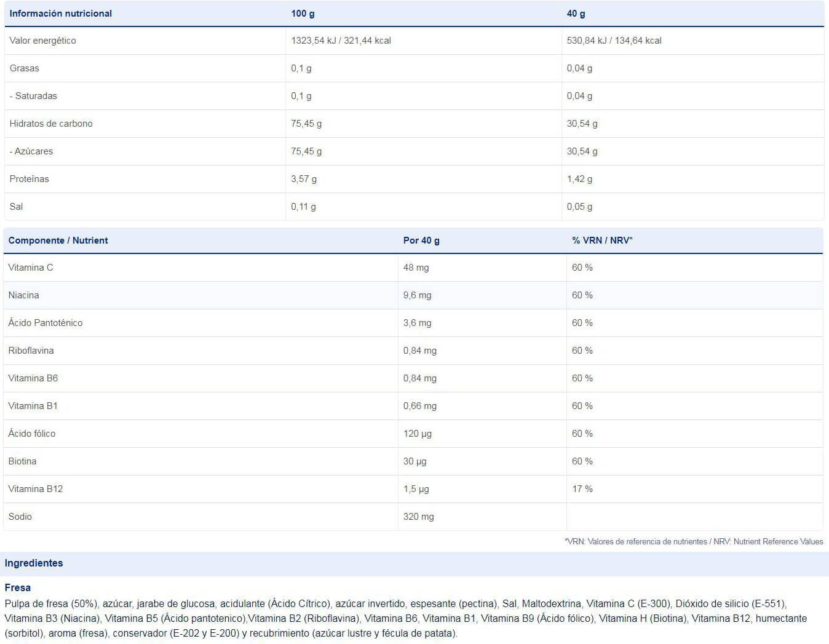Select the Por 40 g column header
This screenshot has width=829, height=644.
(x=421, y=241)
